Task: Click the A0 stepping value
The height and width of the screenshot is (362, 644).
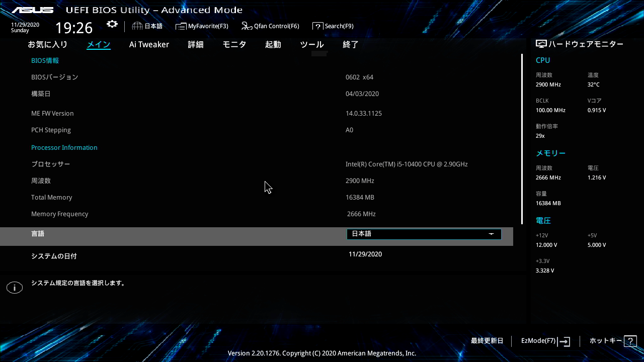Action: coord(349,130)
